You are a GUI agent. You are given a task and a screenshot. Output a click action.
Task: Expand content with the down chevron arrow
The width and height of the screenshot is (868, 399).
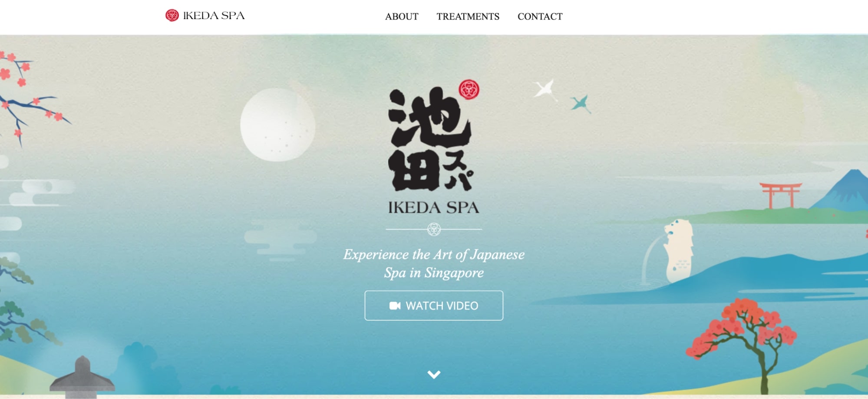[434, 374]
